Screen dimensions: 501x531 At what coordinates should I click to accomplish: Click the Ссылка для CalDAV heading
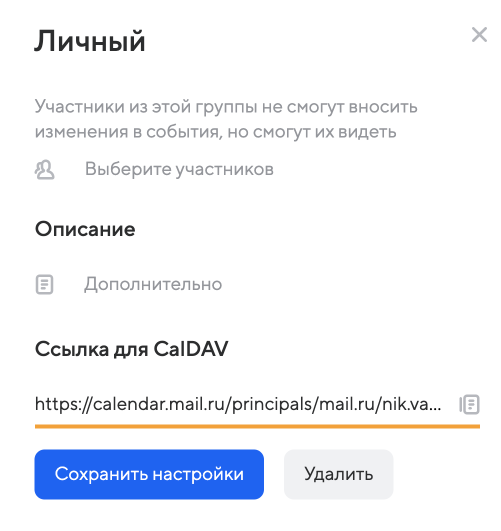pyautogui.click(x=131, y=349)
